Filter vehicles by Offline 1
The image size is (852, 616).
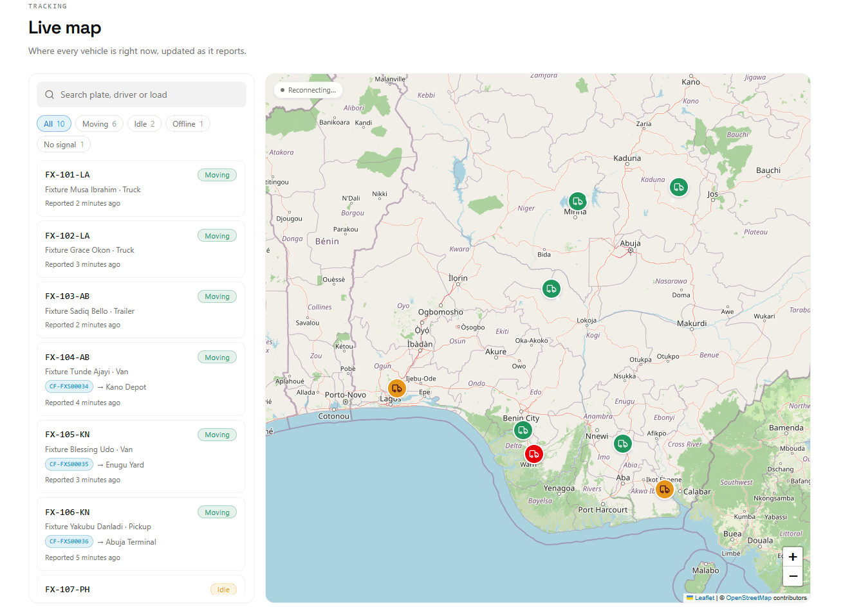coord(188,124)
